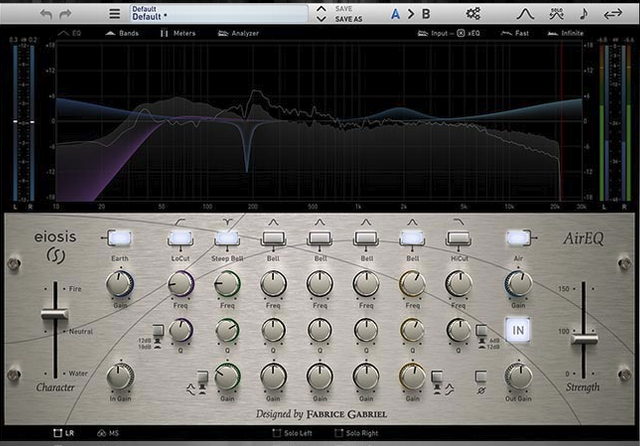Screen dimensions: 640x446
Task: Click the musical note icon
Action: pyautogui.click(x=584, y=14)
